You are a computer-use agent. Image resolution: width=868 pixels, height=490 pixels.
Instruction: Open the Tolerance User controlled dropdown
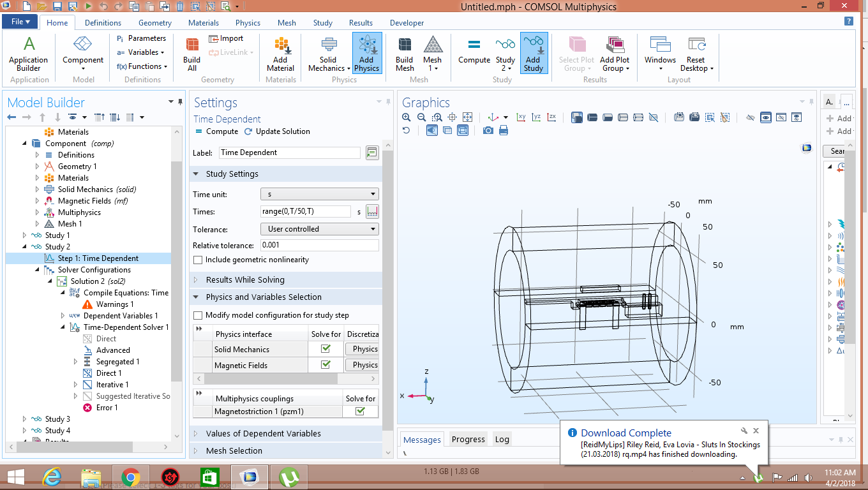pyautogui.click(x=319, y=229)
